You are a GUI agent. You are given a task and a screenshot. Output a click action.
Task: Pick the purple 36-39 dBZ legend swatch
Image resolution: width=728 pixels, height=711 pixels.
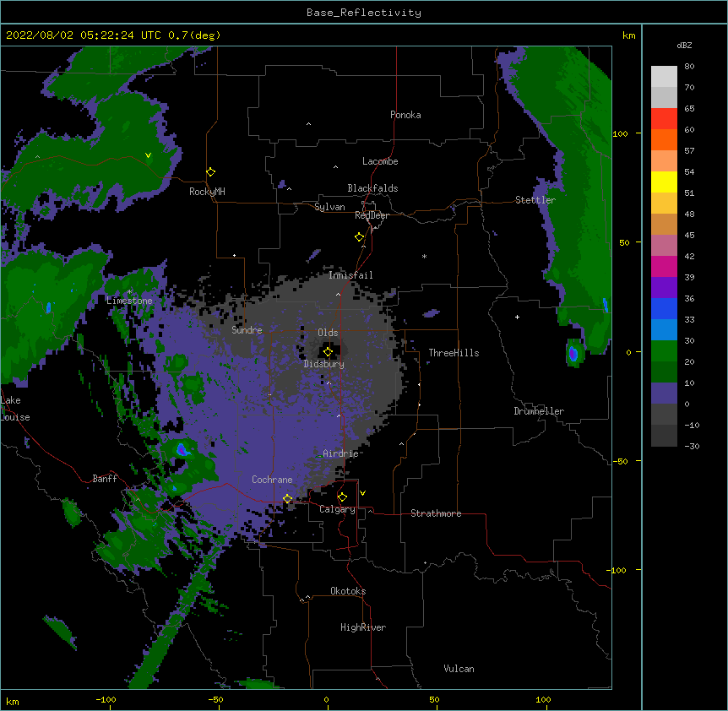click(664, 287)
